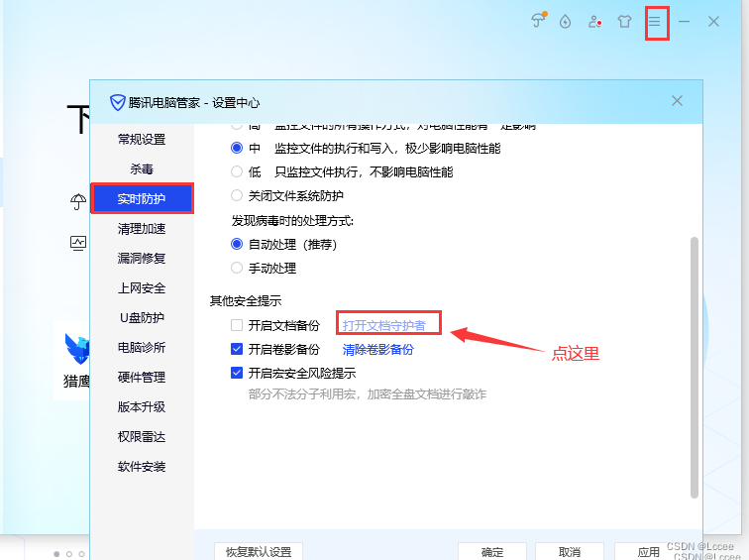Image resolution: width=749 pixels, height=560 pixels.
Task: Select 关闭文件系统防护 radio option
Action: 237,195
